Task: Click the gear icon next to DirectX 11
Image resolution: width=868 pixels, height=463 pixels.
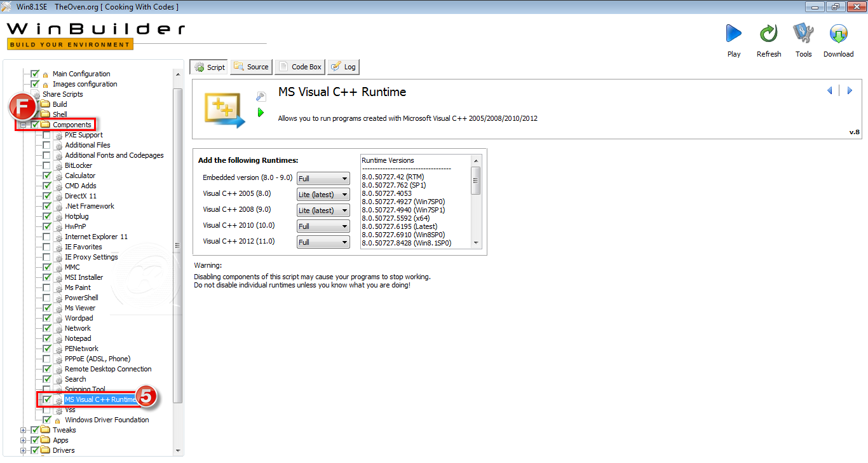Action: [58, 197]
